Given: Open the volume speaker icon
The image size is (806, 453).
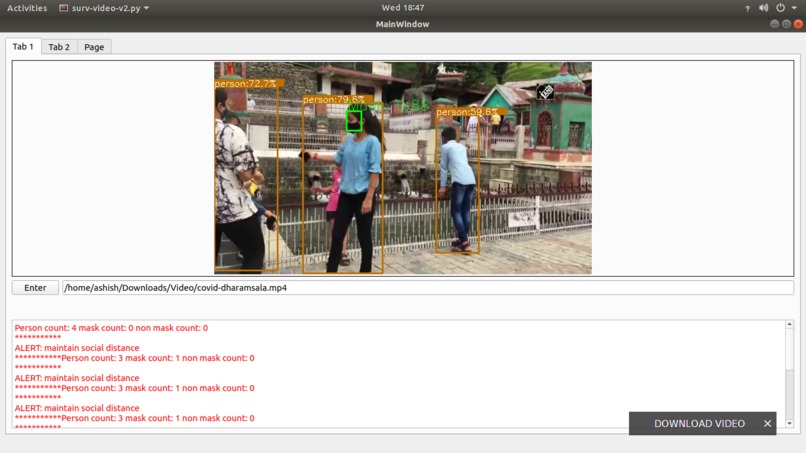Looking at the screenshot, I should pyautogui.click(x=763, y=8).
